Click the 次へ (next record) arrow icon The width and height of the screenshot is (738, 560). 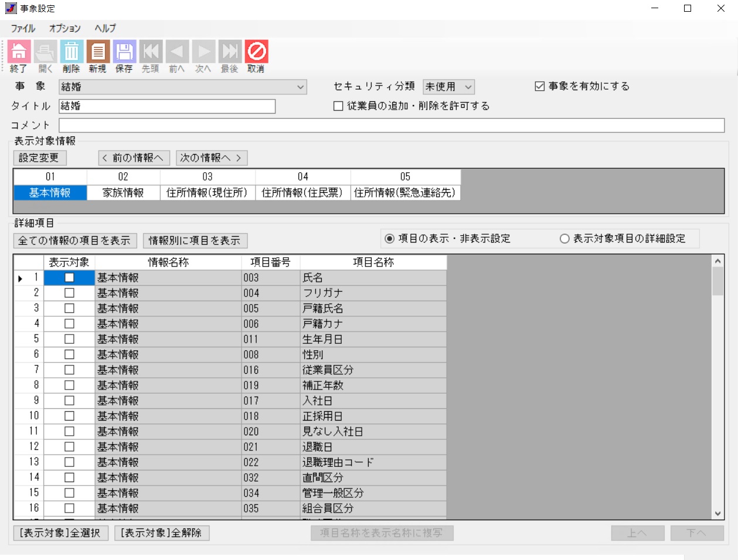[x=203, y=52]
